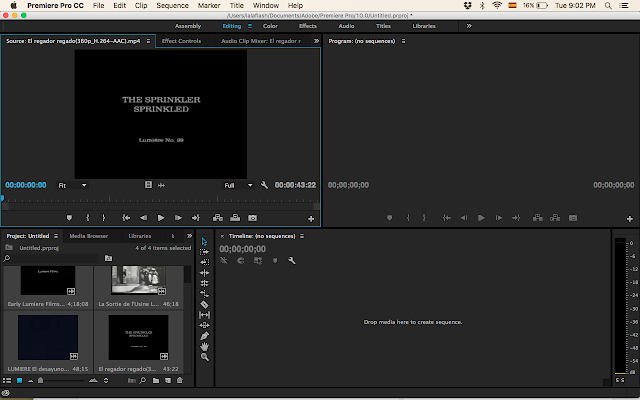
Task: Open macOS Spotlight search icon
Action: click(x=608, y=5)
